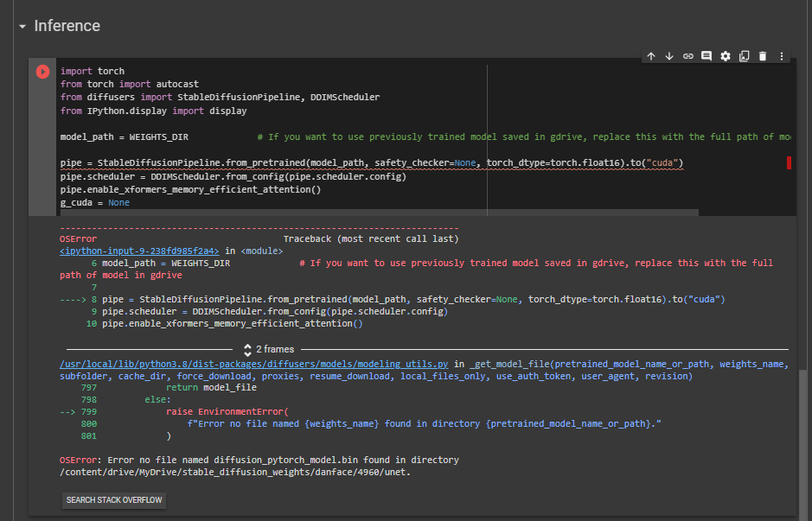Move the cell down

(669, 56)
